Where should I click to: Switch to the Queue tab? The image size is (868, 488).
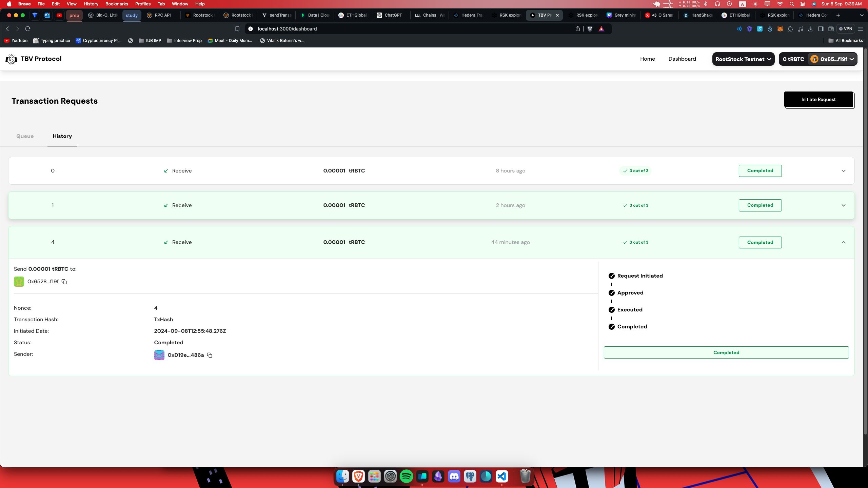(24, 136)
